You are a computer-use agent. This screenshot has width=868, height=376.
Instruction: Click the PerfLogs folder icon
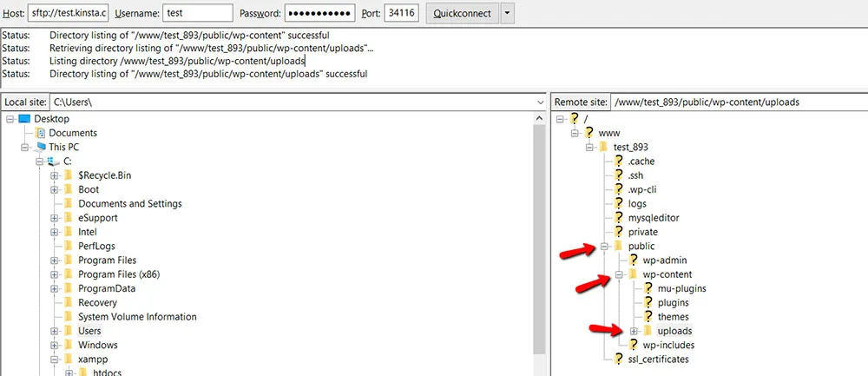click(69, 246)
